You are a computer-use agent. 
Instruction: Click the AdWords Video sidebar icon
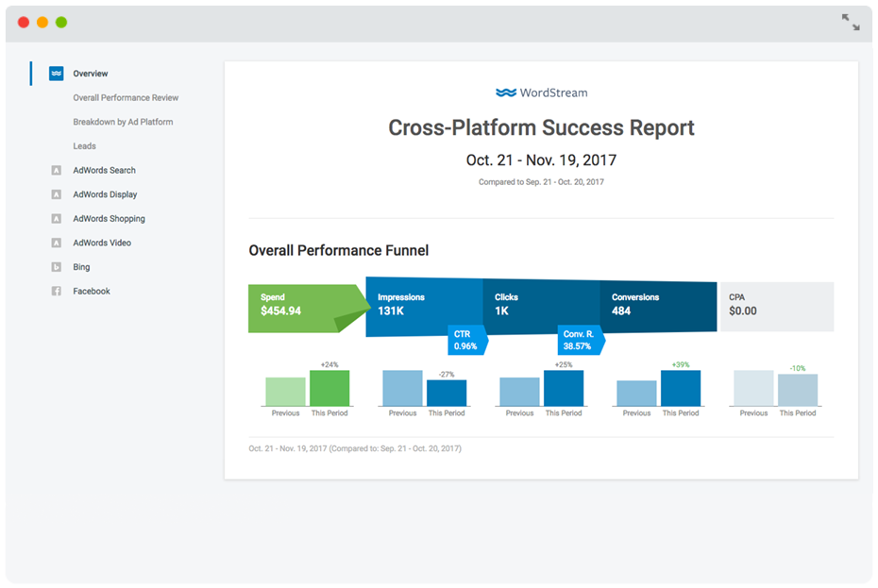point(56,243)
